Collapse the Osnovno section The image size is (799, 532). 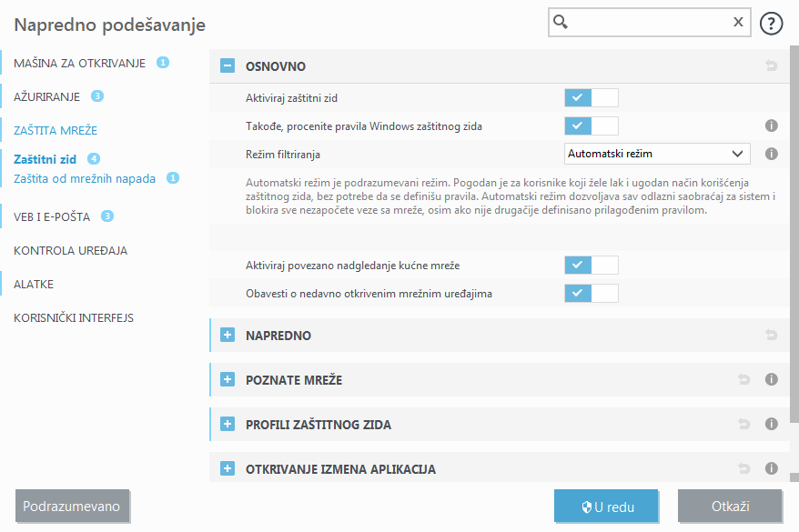pos(228,66)
